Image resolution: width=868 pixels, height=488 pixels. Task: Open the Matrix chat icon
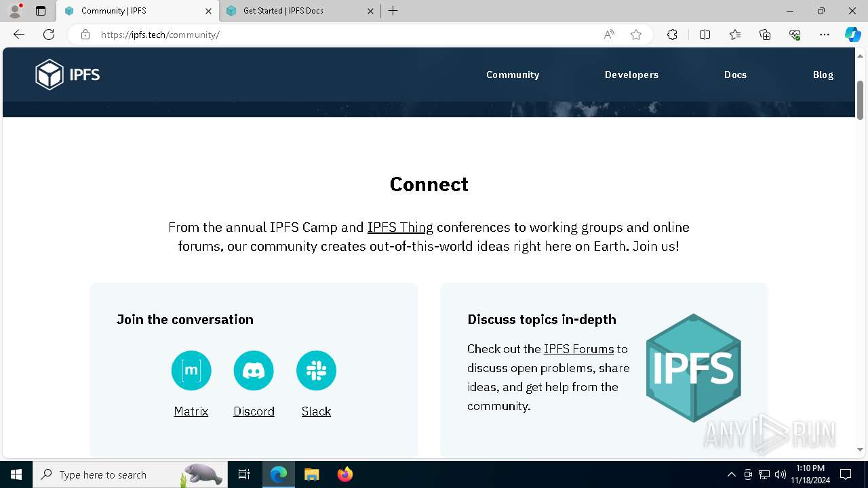(191, 371)
